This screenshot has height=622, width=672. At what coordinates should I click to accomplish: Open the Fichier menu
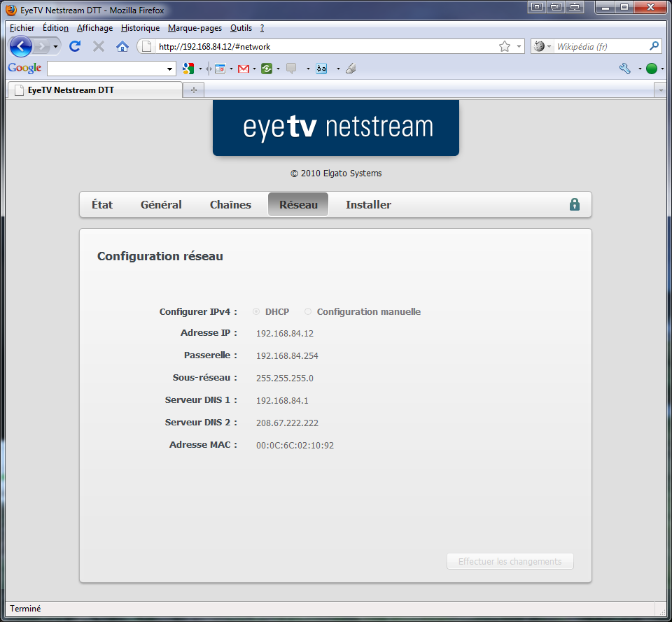(x=22, y=28)
